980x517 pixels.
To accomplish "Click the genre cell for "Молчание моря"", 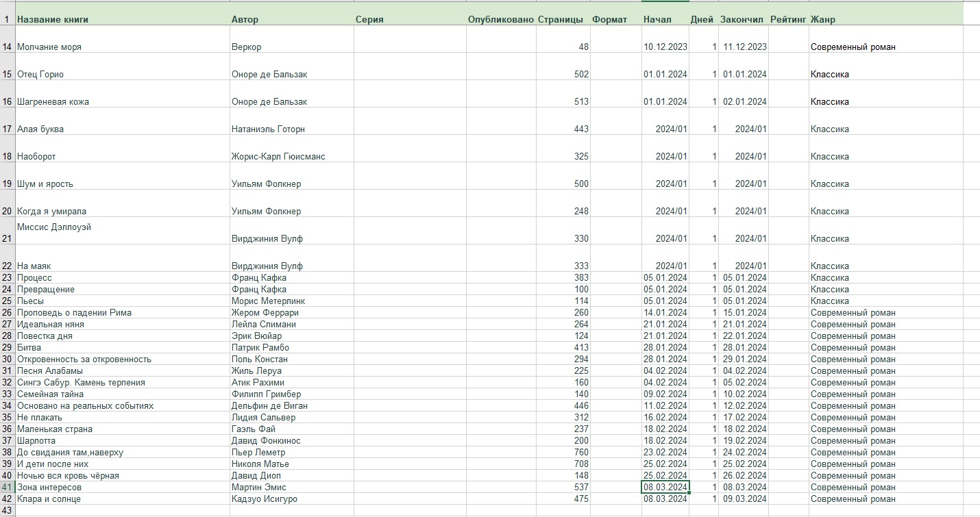I will (885, 39).
